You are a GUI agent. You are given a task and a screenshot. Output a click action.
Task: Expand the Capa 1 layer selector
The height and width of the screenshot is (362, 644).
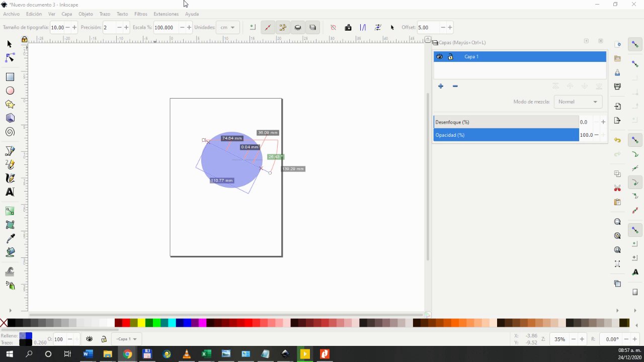click(126, 339)
